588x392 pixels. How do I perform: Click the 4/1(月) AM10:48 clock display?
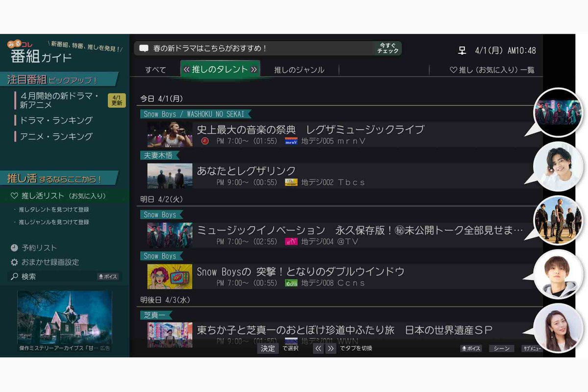click(505, 50)
